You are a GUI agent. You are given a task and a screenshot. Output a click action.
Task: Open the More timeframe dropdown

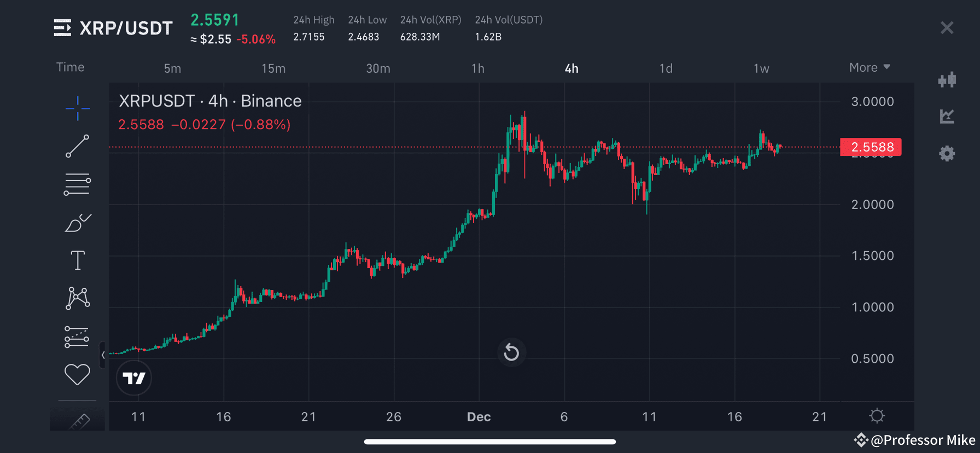click(869, 67)
